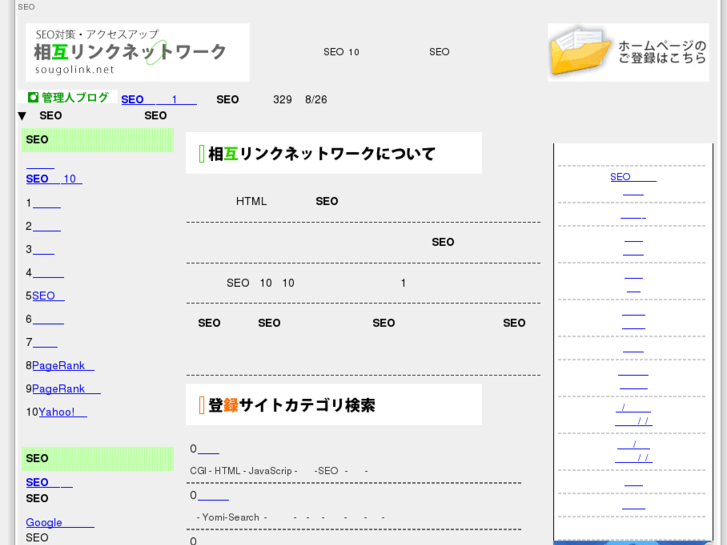Screen dimensions: 727x545
Task: Open the number 1 link in the left list
Action: click(46, 203)
